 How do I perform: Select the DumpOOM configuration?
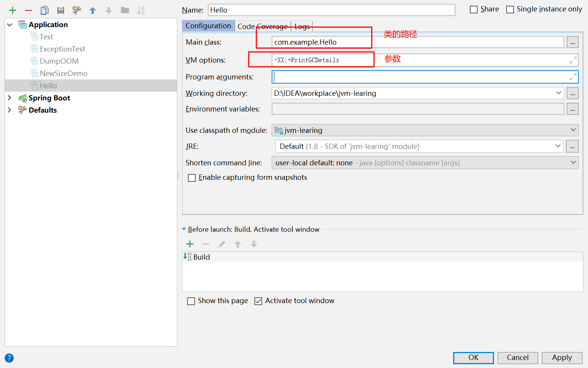pyautogui.click(x=59, y=61)
